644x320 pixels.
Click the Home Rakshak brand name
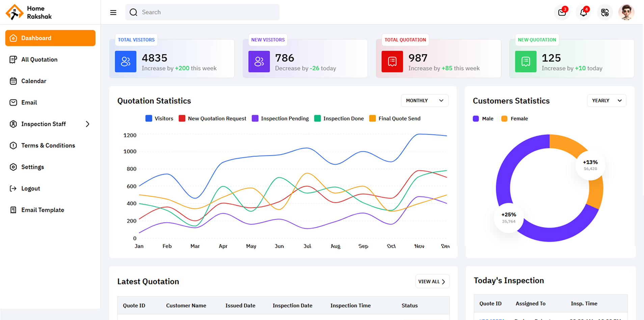pyautogui.click(x=39, y=13)
